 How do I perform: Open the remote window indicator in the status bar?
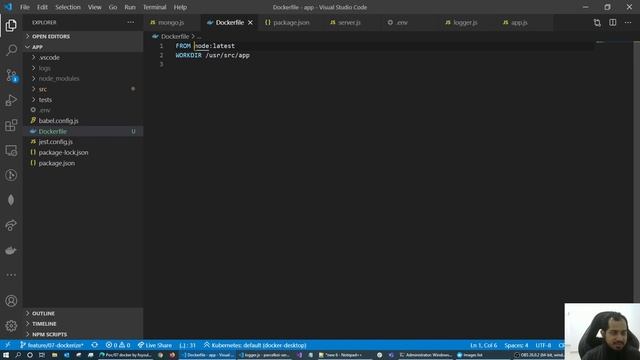(7, 345)
